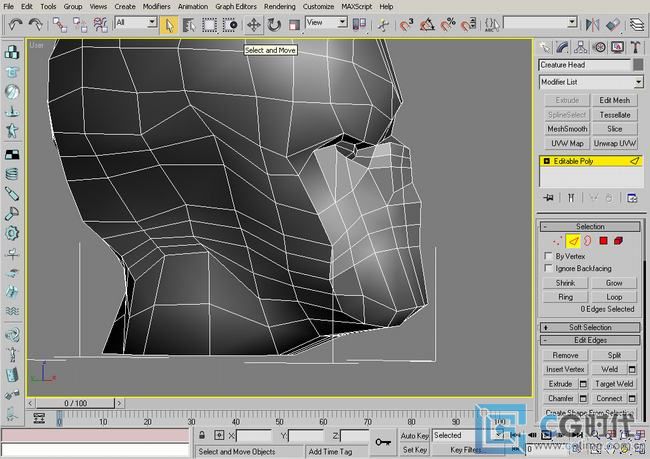Select Vertex sub-object level icon

tap(558, 241)
